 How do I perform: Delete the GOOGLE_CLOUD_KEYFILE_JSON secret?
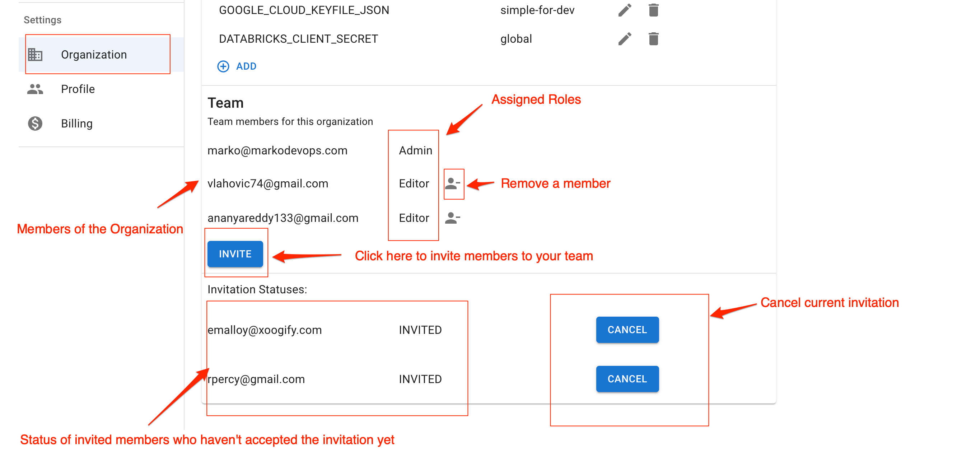click(x=653, y=10)
